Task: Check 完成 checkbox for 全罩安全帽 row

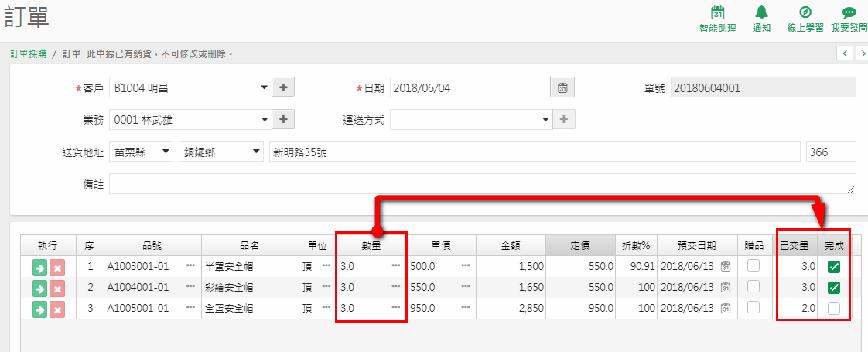Action: click(834, 309)
